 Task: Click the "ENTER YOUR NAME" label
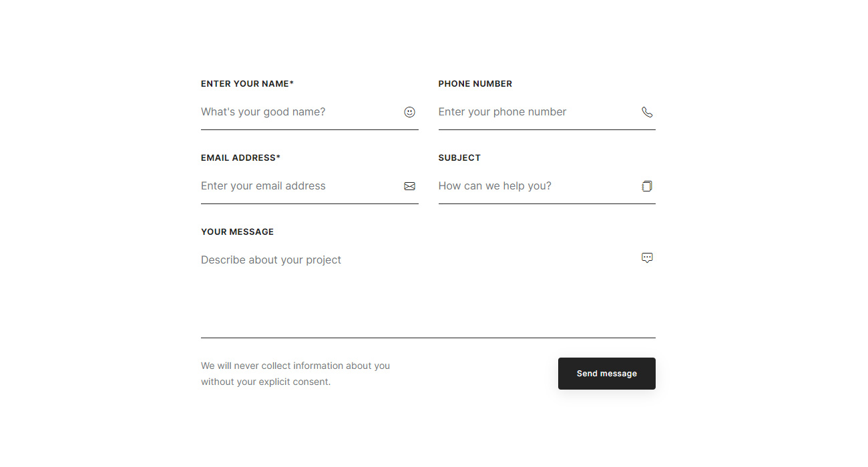coord(244,84)
